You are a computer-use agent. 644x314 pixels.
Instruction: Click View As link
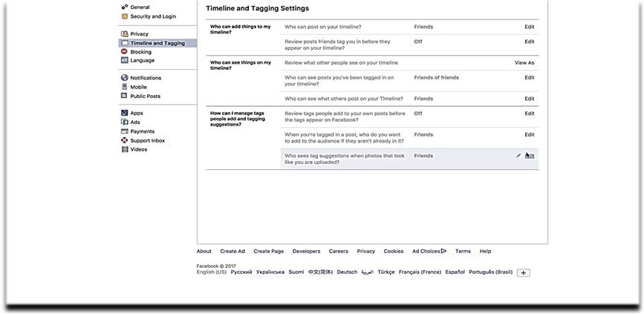pos(524,63)
